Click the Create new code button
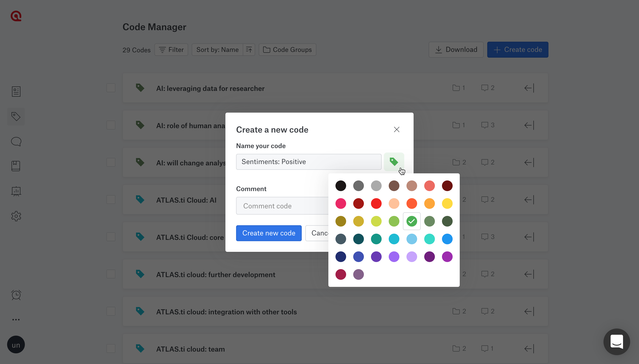 269,233
